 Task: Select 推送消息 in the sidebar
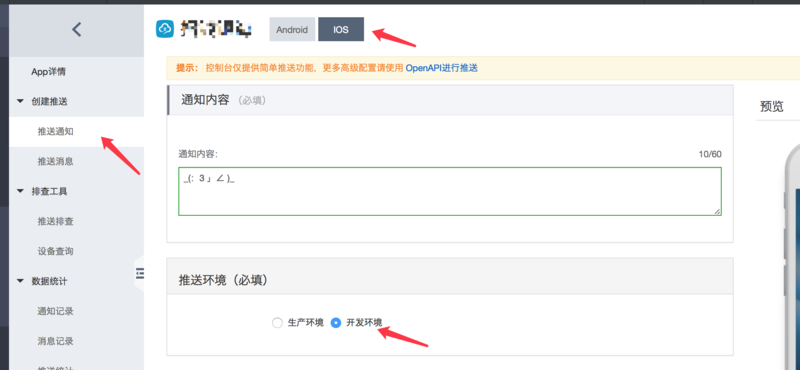55,161
